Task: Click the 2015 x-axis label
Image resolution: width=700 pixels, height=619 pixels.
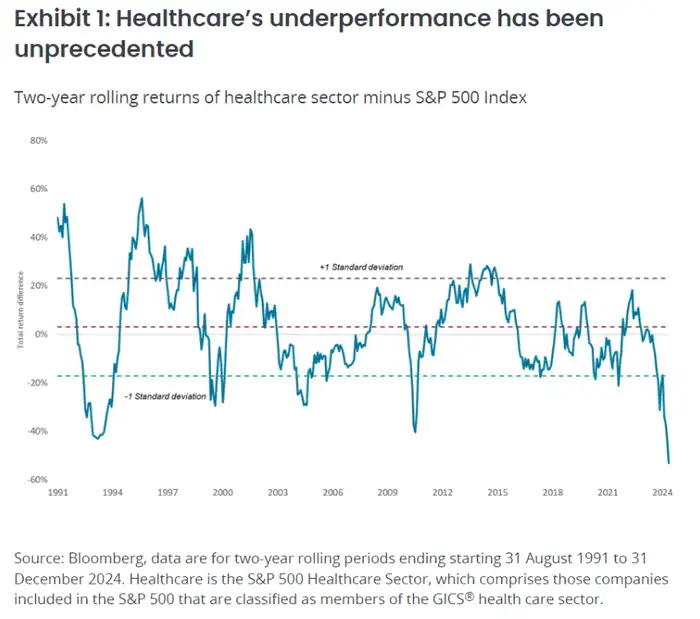Action: [498, 493]
